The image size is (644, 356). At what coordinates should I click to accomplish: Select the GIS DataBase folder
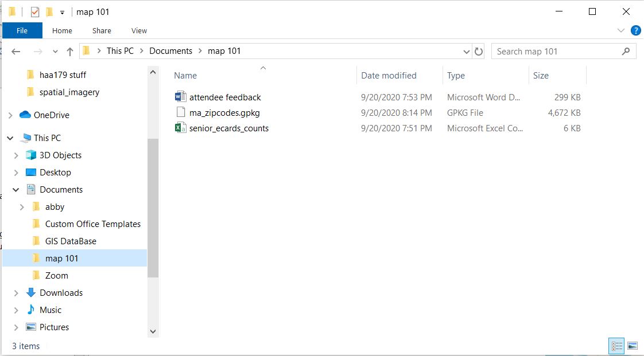coord(71,241)
